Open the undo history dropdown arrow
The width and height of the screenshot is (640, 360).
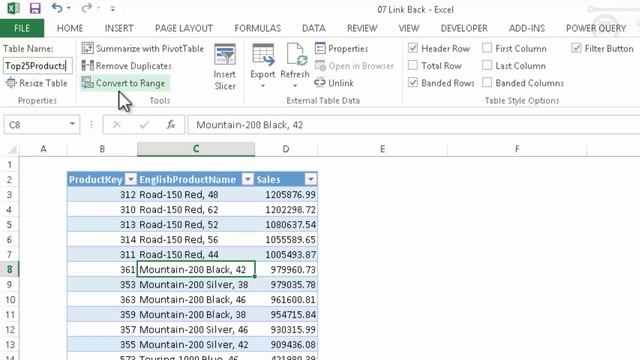(x=69, y=9)
